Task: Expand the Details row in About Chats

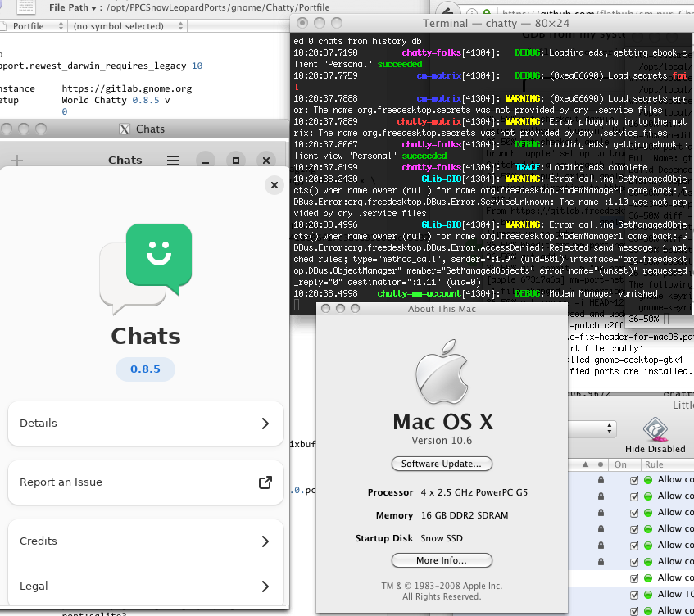Action: tap(146, 423)
